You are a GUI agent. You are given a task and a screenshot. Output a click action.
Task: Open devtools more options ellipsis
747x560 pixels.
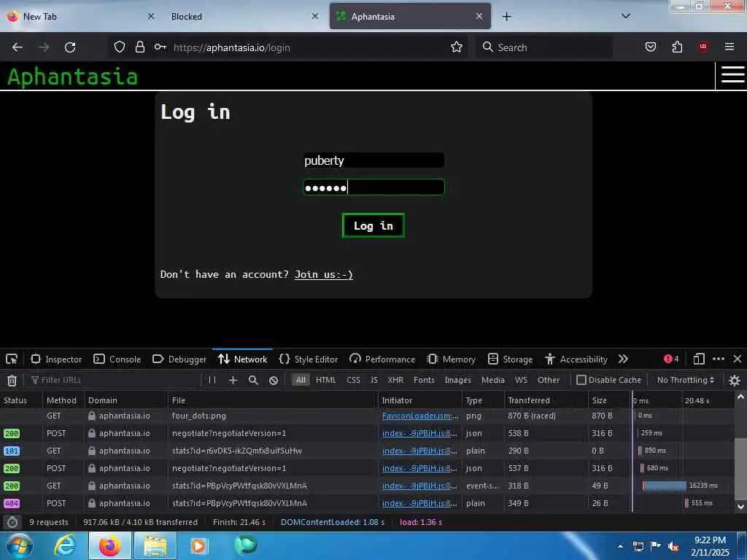point(719,359)
